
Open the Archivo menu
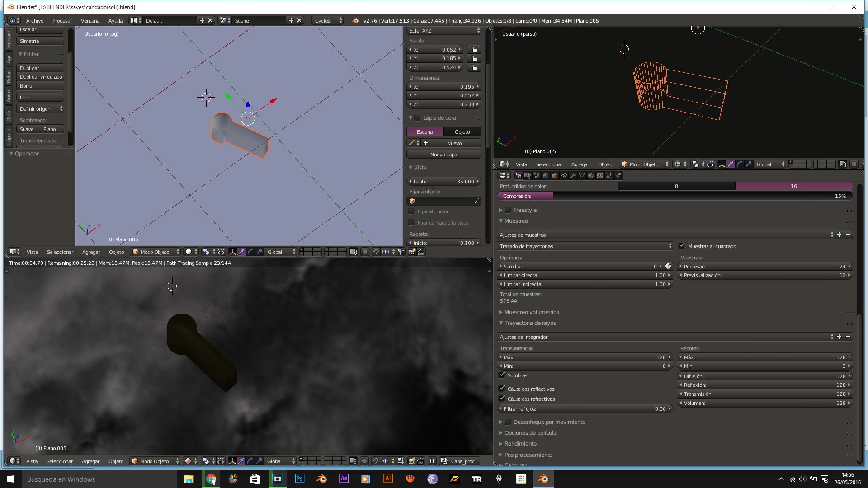(35, 20)
